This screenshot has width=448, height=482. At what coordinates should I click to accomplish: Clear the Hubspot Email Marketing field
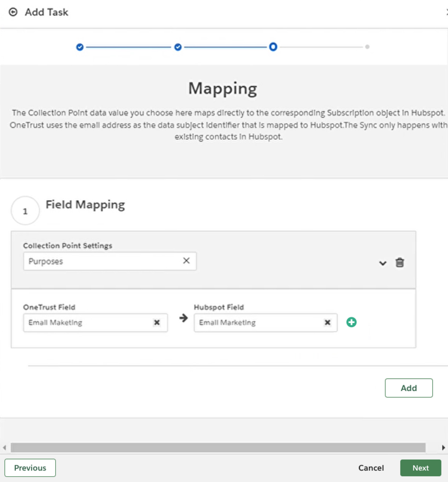point(327,322)
